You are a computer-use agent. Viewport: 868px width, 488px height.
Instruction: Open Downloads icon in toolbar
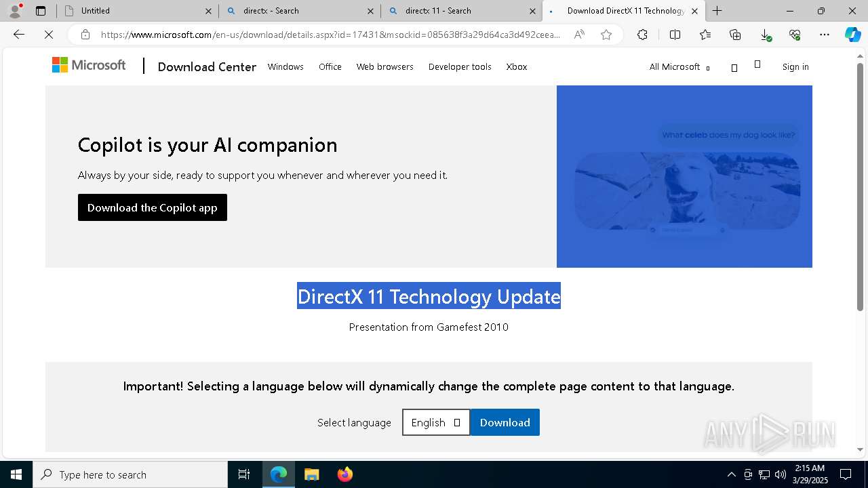pos(765,35)
